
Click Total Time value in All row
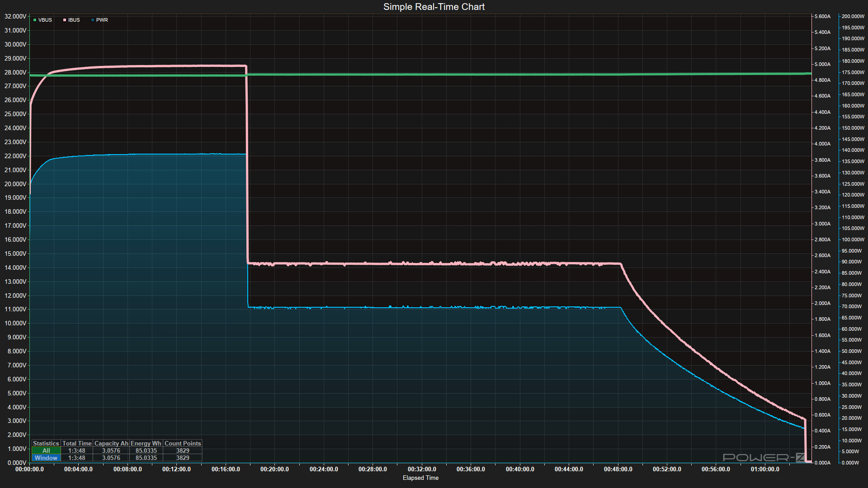[77, 450]
